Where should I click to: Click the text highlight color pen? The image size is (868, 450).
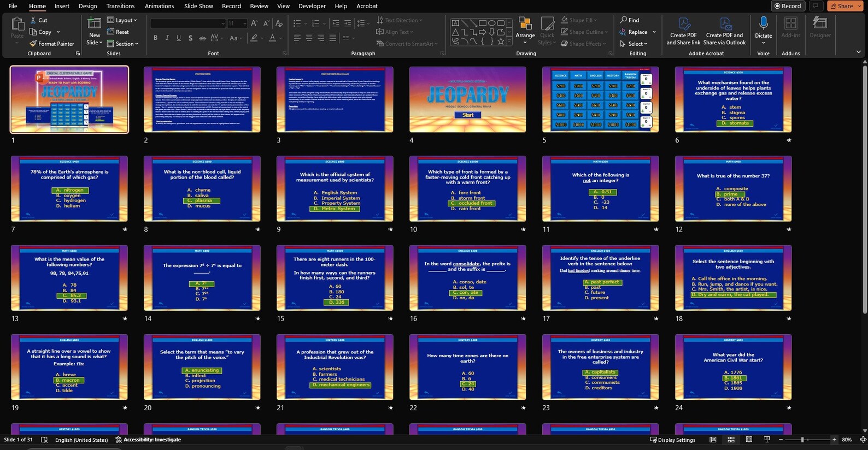pyautogui.click(x=254, y=38)
